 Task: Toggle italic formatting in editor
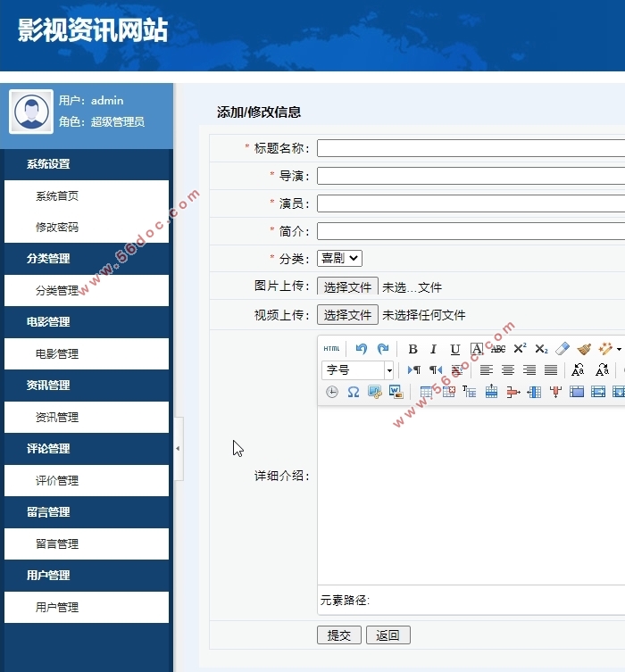433,349
